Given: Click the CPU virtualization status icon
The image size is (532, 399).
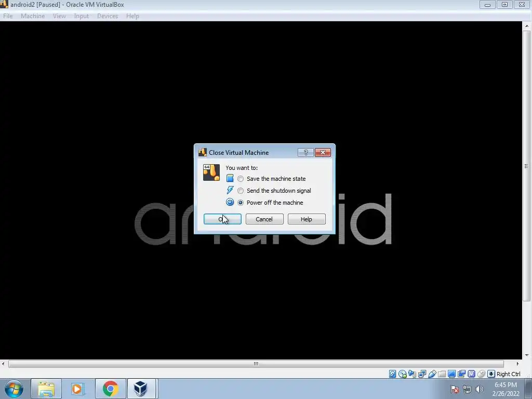Looking at the screenshot, I should pos(471,374).
